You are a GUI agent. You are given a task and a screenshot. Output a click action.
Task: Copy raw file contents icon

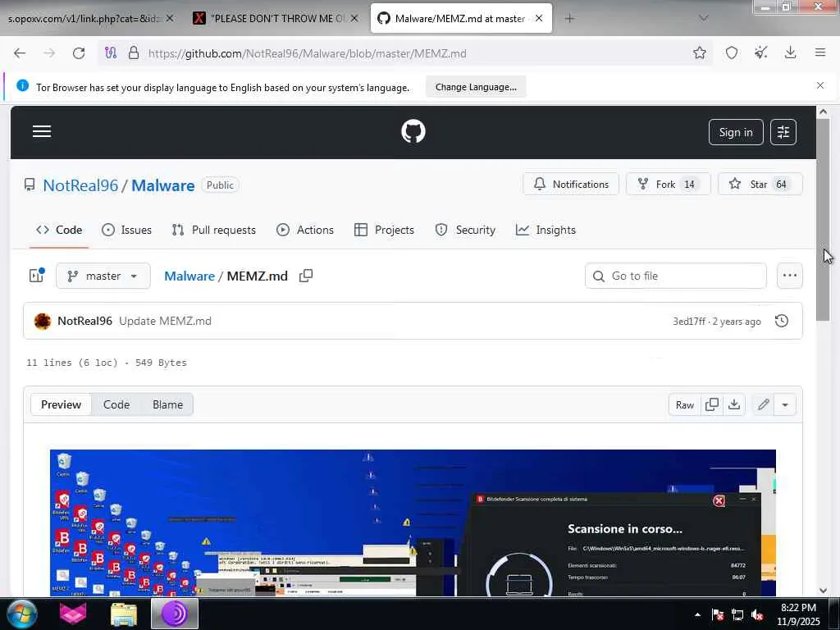point(712,404)
